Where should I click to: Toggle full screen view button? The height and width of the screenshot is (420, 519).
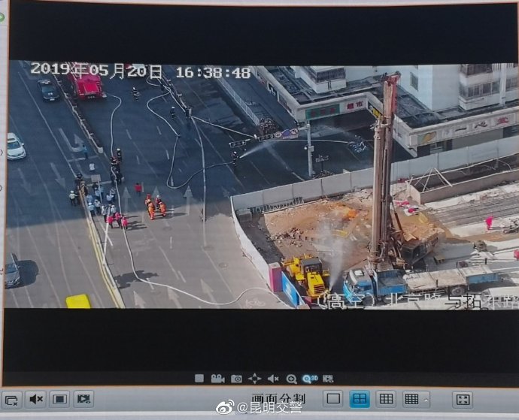click(x=463, y=399)
